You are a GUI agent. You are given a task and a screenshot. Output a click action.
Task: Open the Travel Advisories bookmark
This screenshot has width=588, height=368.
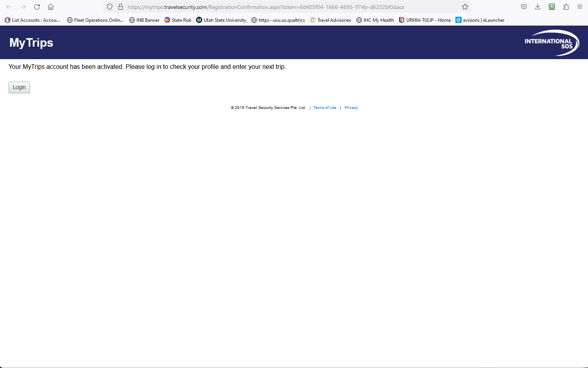click(x=330, y=20)
